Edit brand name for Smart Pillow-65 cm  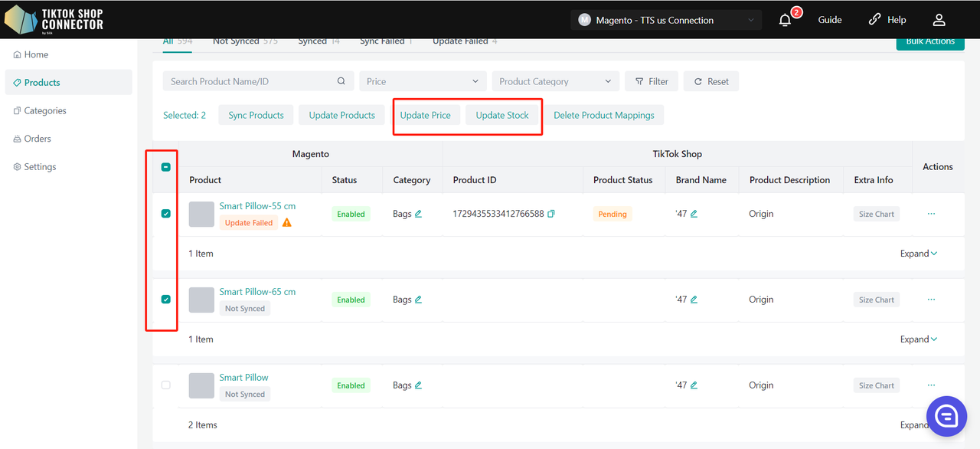click(694, 300)
